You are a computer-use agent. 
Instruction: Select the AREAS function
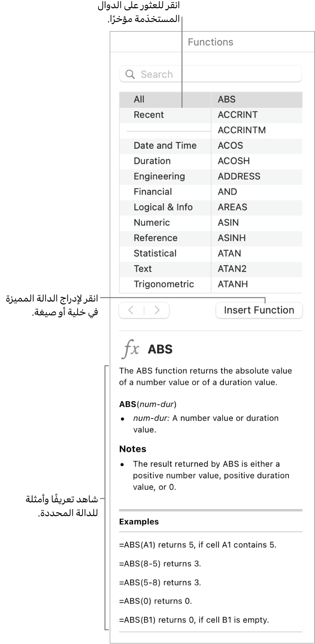(232, 207)
